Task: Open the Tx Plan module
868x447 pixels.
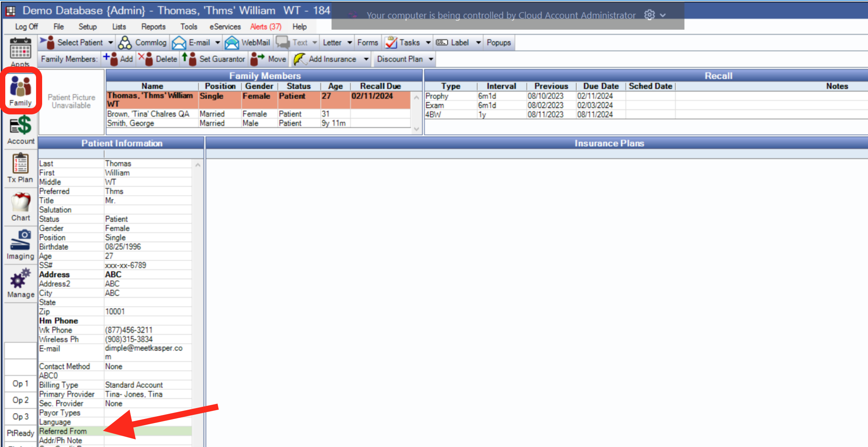Action: tap(20, 168)
